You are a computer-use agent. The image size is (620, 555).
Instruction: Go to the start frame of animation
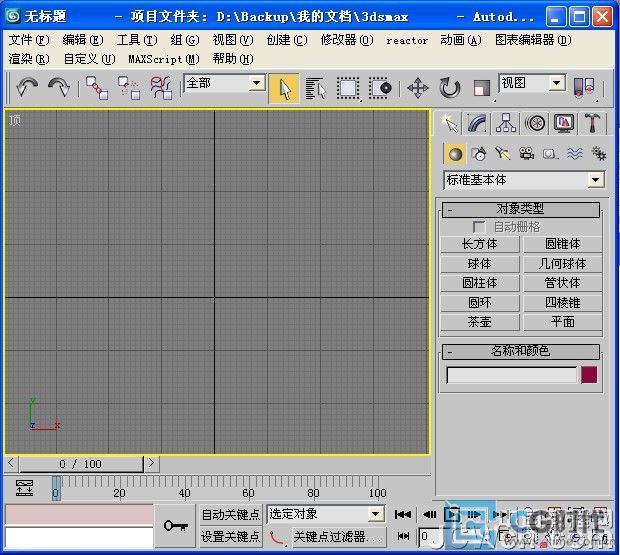pyautogui.click(x=403, y=514)
